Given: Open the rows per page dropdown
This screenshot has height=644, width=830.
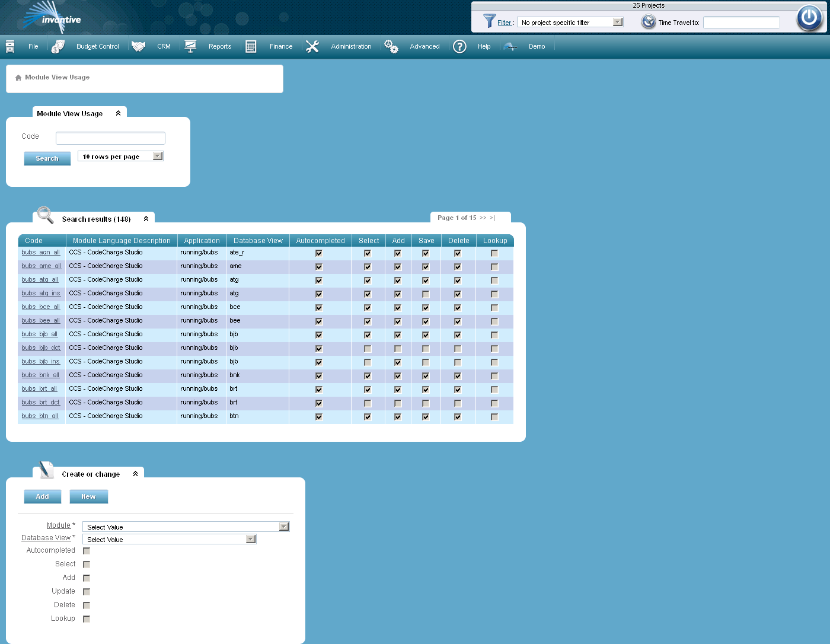Looking at the screenshot, I should click(x=157, y=155).
